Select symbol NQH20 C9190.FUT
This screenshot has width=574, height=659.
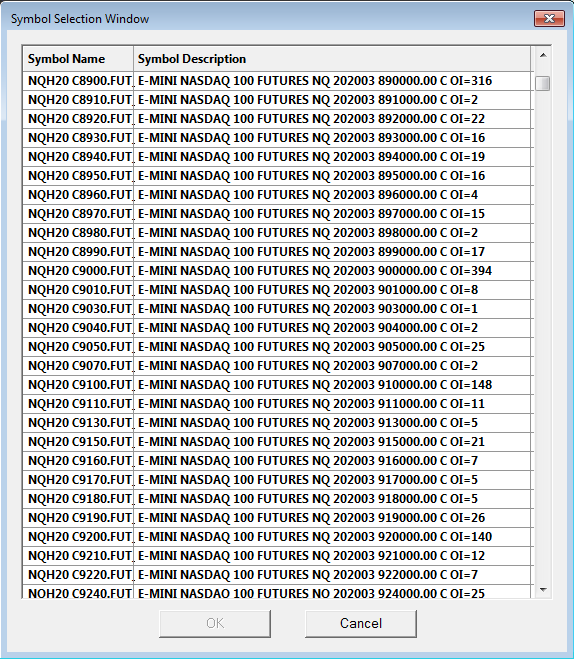coord(78,517)
